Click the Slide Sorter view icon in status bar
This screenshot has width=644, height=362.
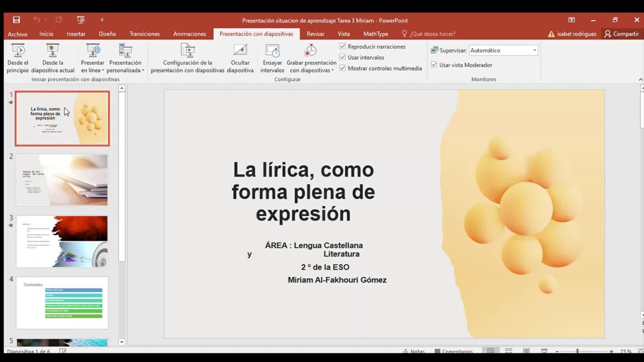coord(508,351)
